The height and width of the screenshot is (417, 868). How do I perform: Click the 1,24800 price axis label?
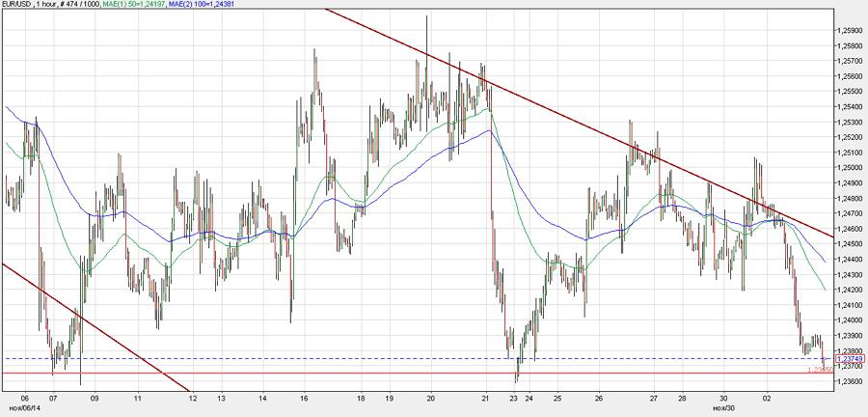pos(852,198)
